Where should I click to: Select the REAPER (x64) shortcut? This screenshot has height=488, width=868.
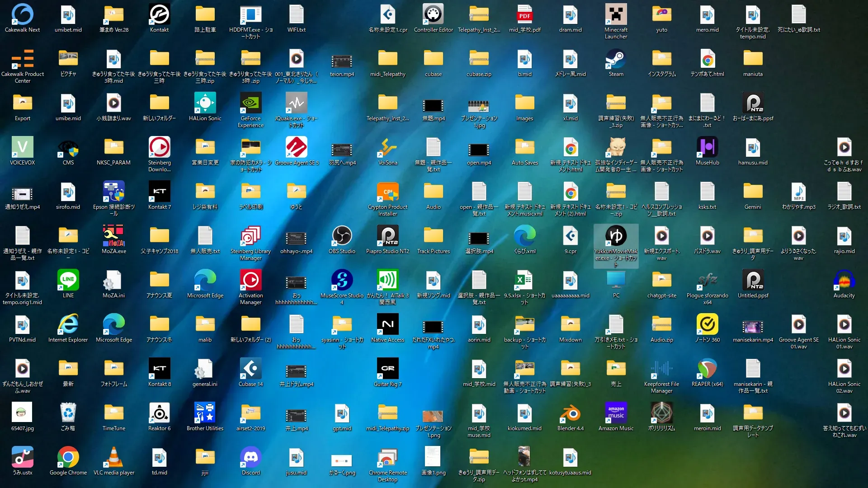pos(707,369)
